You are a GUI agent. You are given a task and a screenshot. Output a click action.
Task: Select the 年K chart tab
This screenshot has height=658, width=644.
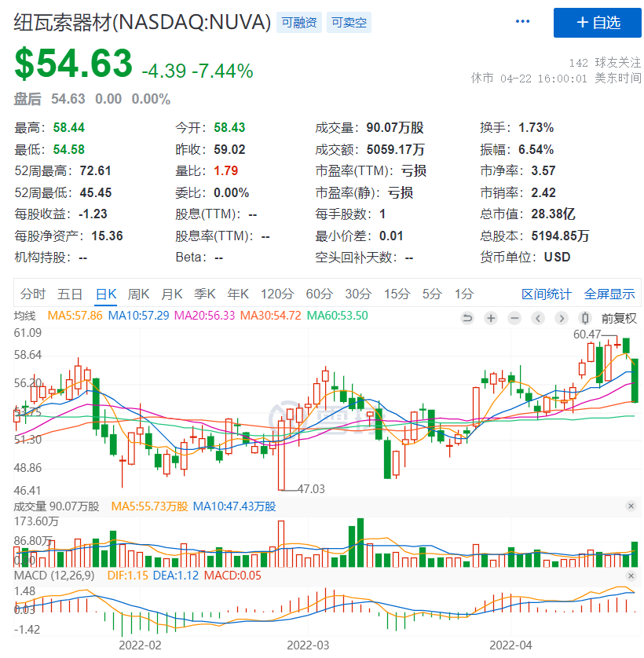pyautogui.click(x=238, y=294)
